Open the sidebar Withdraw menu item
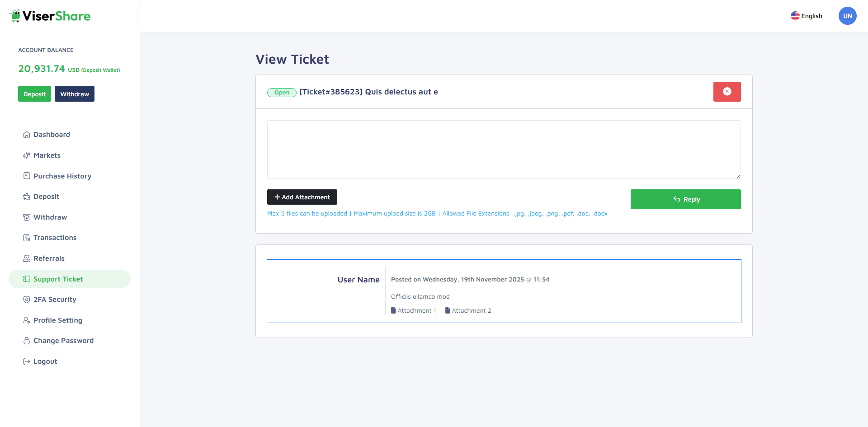The height and width of the screenshot is (427, 868). click(50, 217)
